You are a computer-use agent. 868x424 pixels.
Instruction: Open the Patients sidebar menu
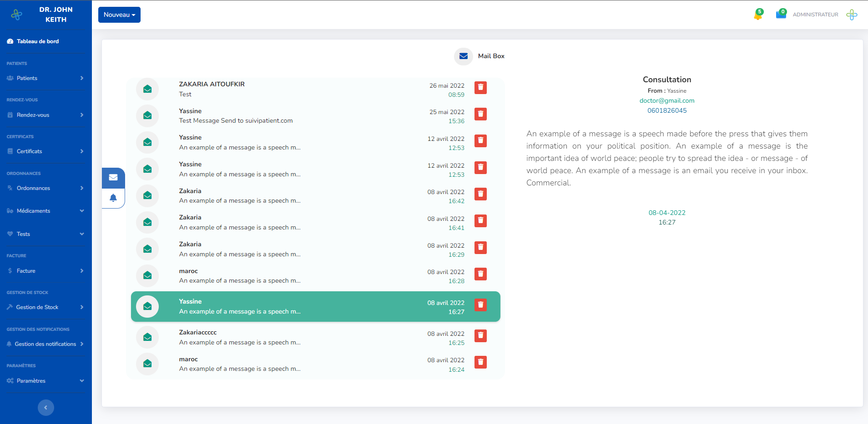(x=45, y=78)
